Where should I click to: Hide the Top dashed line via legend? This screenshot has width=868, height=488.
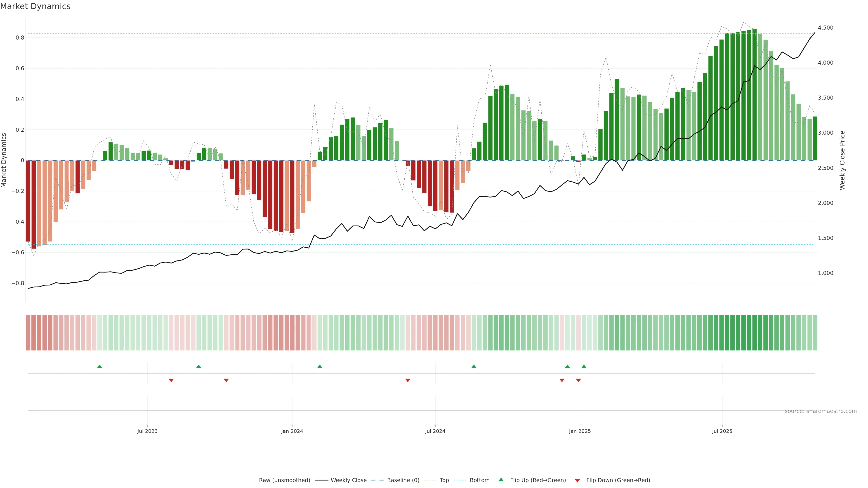(x=444, y=480)
